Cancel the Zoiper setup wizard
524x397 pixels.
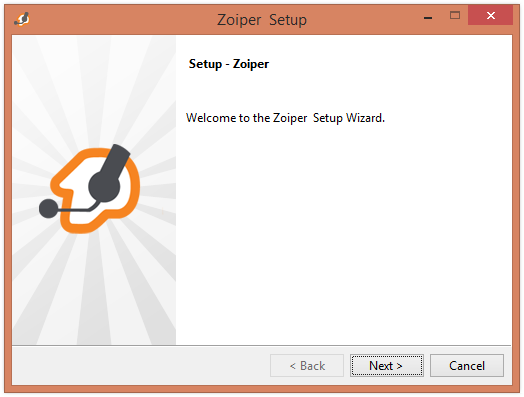[x=467, y=366]
